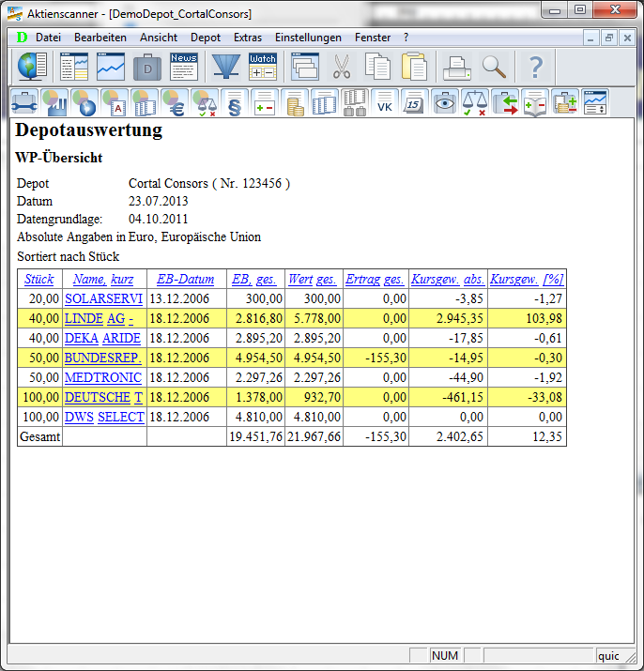The width and height of the screenshot is (644, 671).
Task: Open the stock data sheet with chart icon
Action: 74,67
